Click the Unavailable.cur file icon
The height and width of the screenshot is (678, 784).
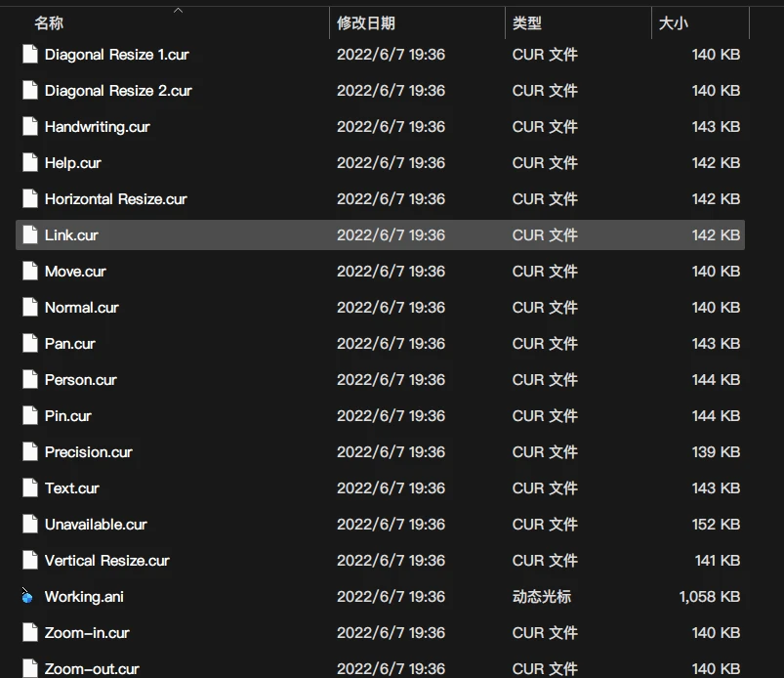(29, 524)
